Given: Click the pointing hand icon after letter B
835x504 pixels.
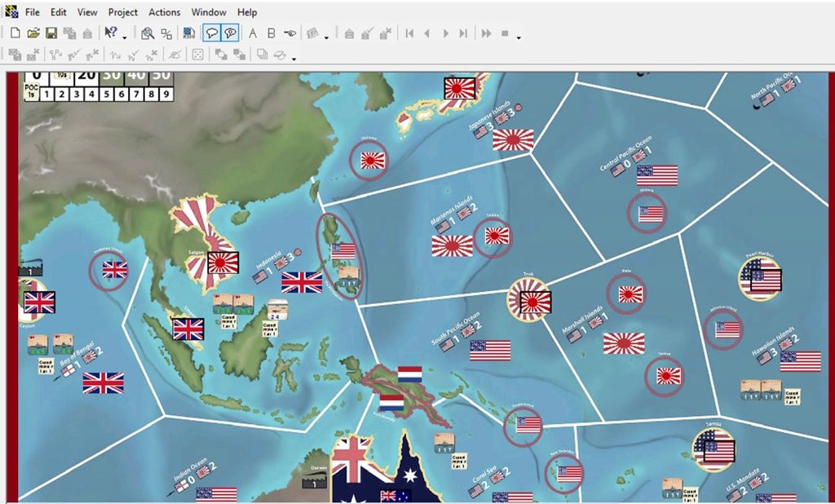Looking at the screenshot, I should click(x=289, y=33).
